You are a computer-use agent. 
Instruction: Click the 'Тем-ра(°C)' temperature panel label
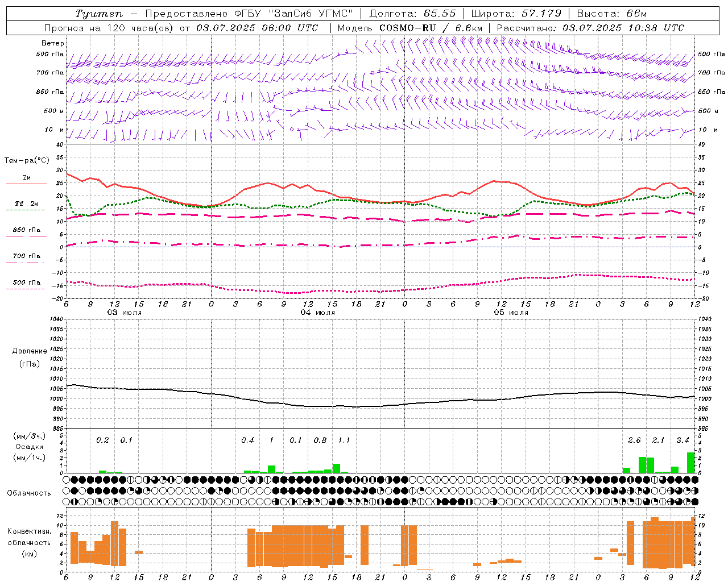27,161
